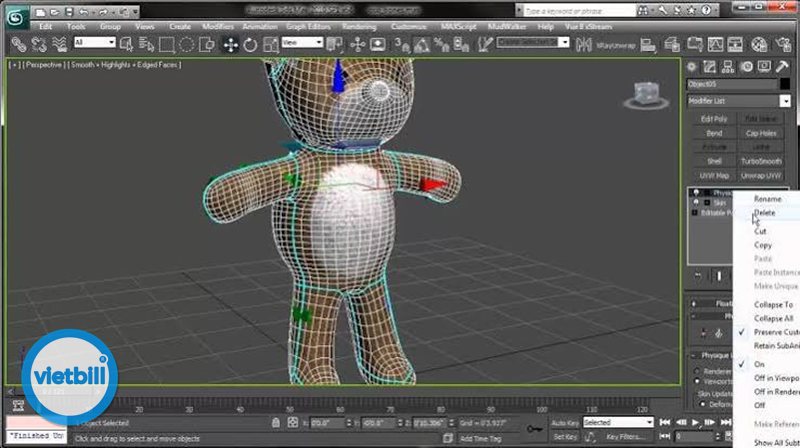Select the Link tool icon in toolbar
Image resolution: width=800 pixels, height=448 pixels.
pyautogui.click(x=18, y=44)
